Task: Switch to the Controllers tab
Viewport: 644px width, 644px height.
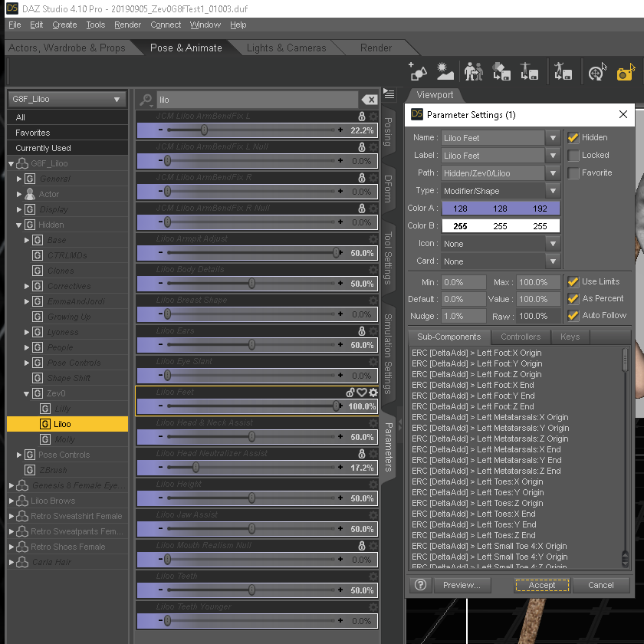Action: 521,337
